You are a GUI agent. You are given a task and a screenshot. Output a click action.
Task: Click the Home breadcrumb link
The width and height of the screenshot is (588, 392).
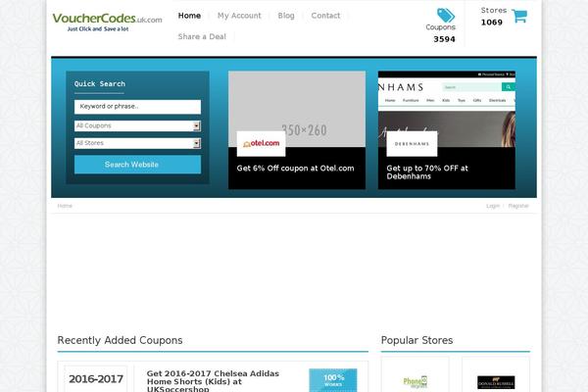pos(65,206)
